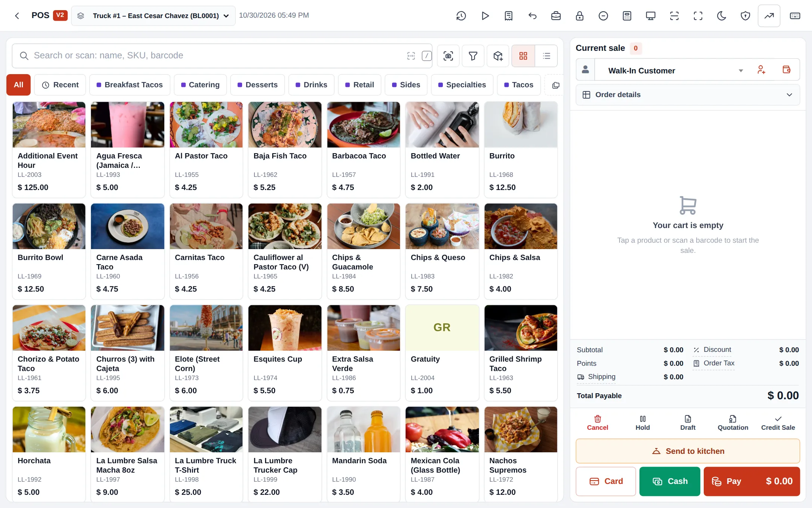812x508 pixels.
Task: Select the Drinks category tab
Action: coord(311,85)
